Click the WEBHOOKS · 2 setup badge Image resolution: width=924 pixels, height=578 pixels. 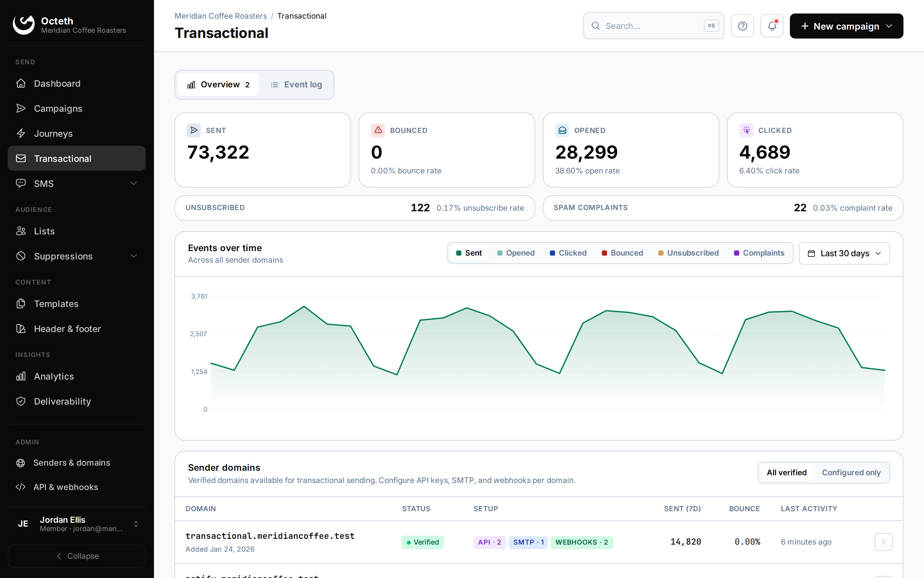click(581, 542)
